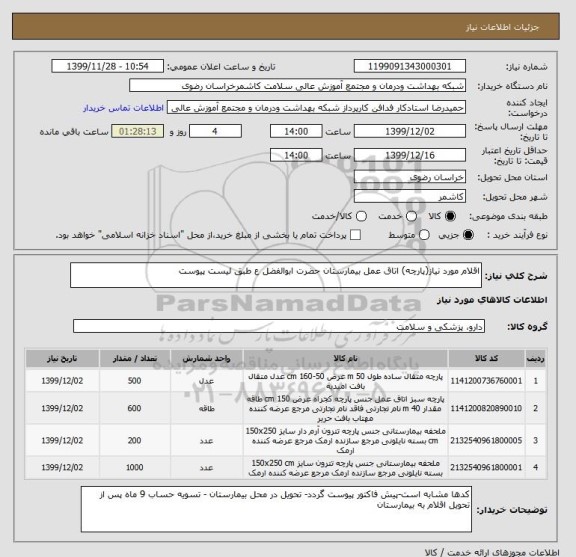
Task: Click the price validity 14:00 time field
Action: (296, 155)
